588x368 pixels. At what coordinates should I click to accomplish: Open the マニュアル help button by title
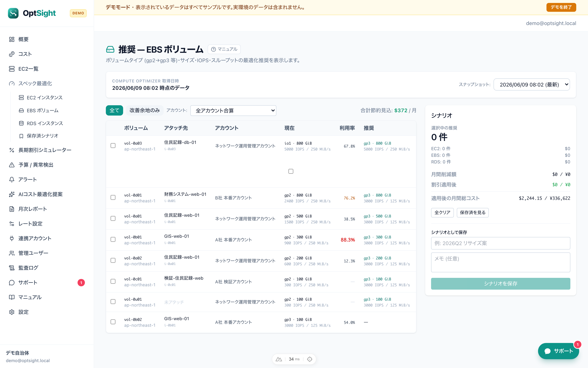coord(224,49)
